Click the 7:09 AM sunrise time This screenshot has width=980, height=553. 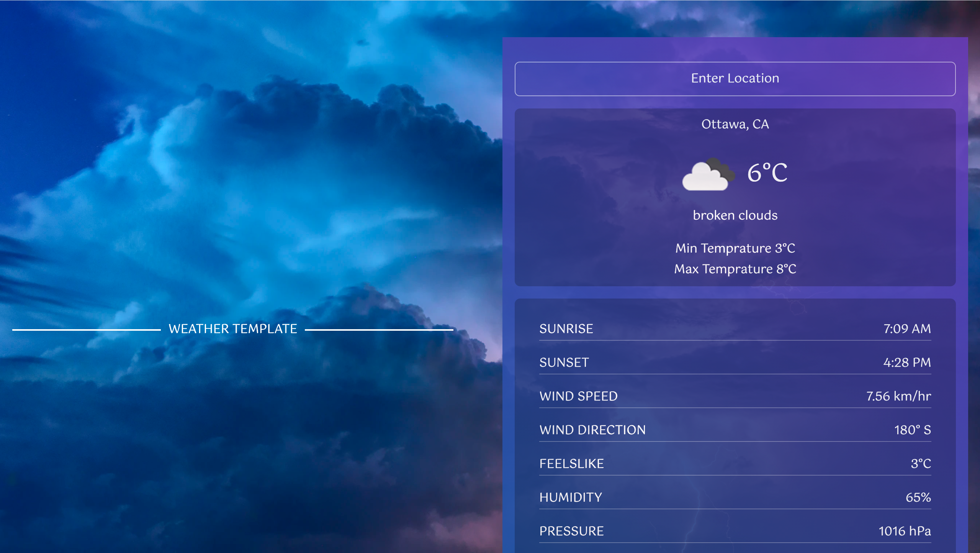tap(906, 329)
